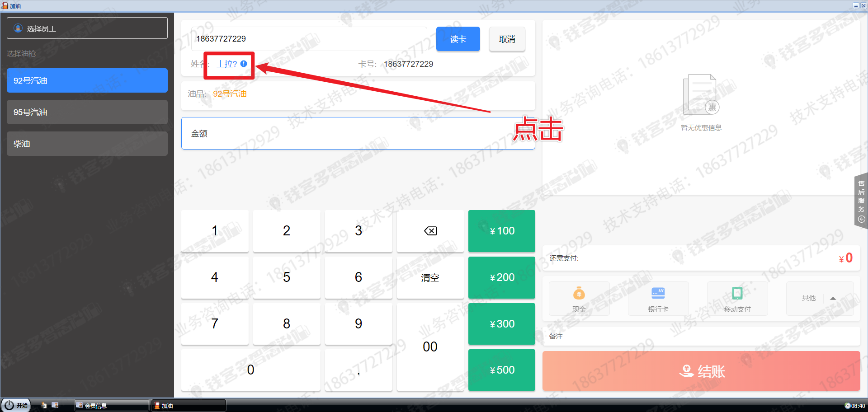This screenshot has width=868, height=412.
Task: Select 柴油 diesel fuel type
Action: tap(87, 144)
